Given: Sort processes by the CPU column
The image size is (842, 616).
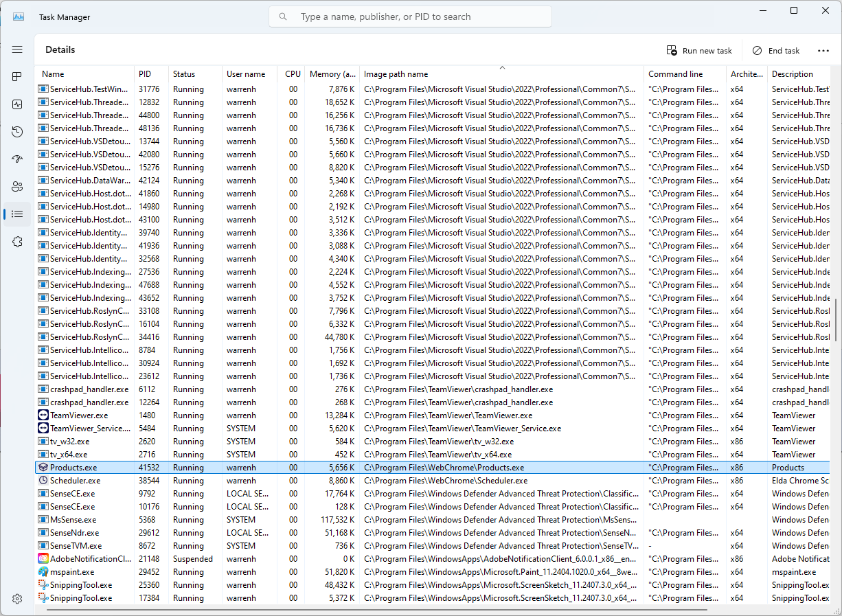Looking at the screenshot, I should pyautogui.click(x=292, y=73).
